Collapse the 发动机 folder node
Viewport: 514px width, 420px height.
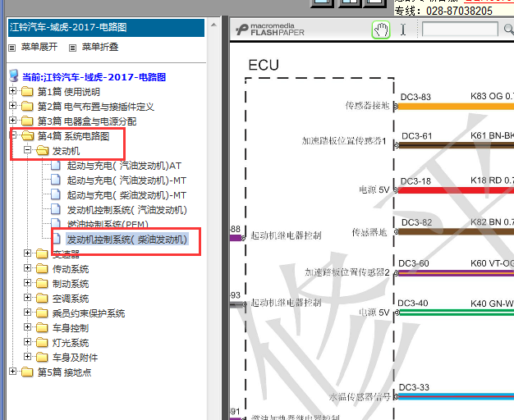click(28, 150)
